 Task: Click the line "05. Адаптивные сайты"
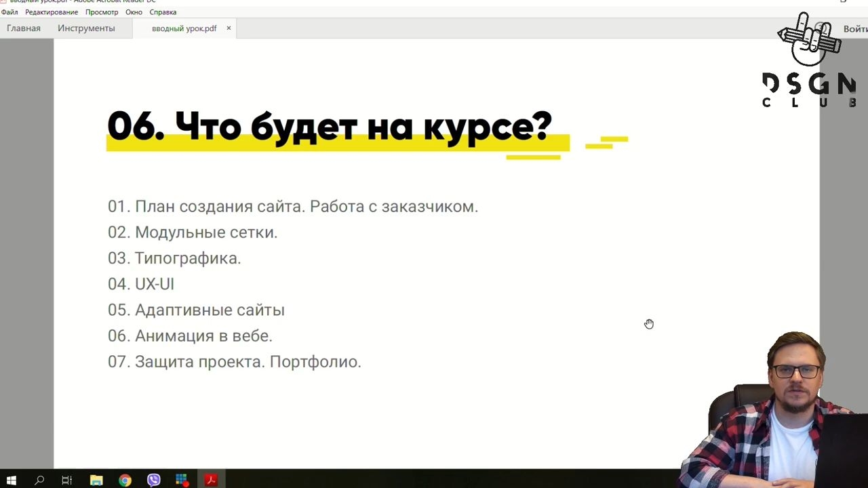(x=196, y=310)
